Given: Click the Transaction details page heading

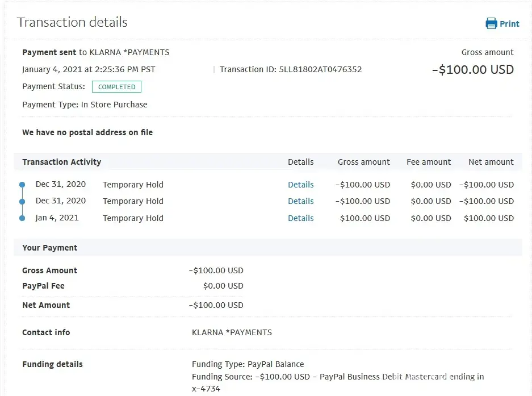Looking at the screenshot, I should click(72, 22).
